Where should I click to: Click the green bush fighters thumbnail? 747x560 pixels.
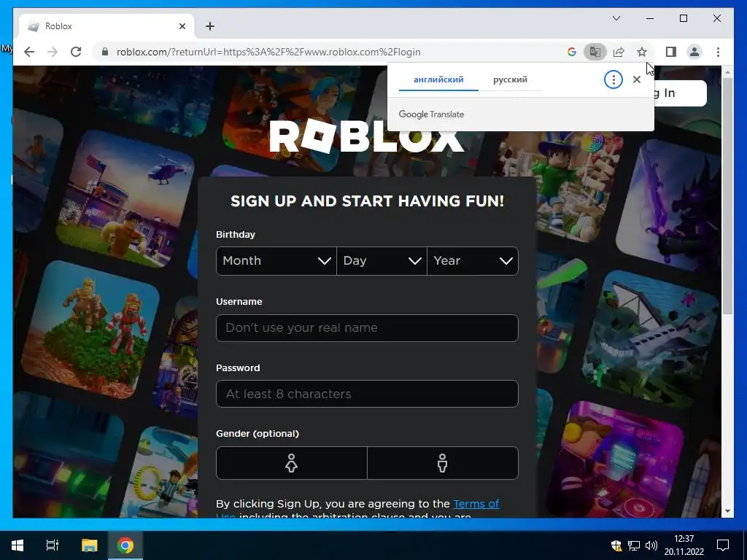[90, 330]
